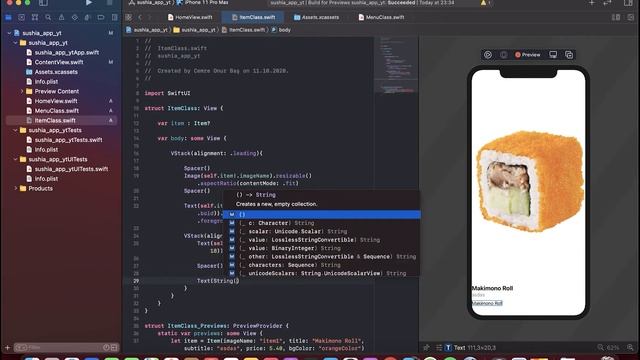Viewport: 640px width, 360px height.
Task: Open the Symbol navigator
Action: [x=35, y=18]
